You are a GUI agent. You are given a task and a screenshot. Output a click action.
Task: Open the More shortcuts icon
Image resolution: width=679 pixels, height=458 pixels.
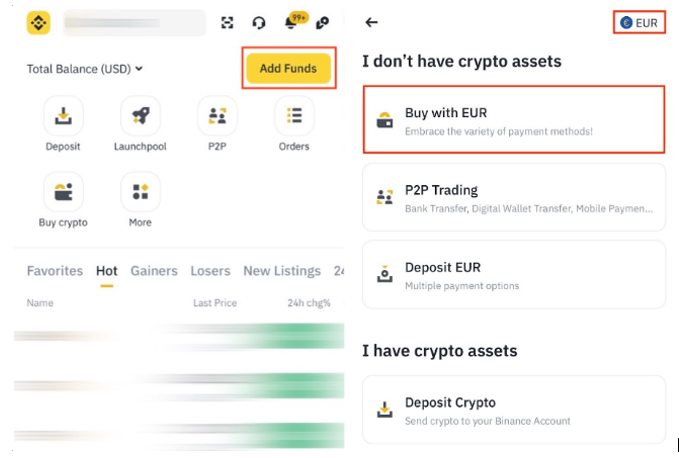[140, 192]
